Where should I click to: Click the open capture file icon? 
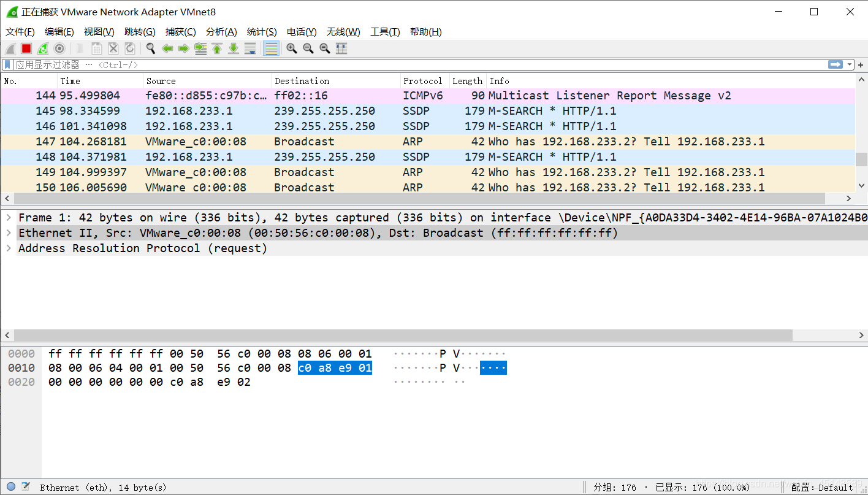click(x=80, y=48)
